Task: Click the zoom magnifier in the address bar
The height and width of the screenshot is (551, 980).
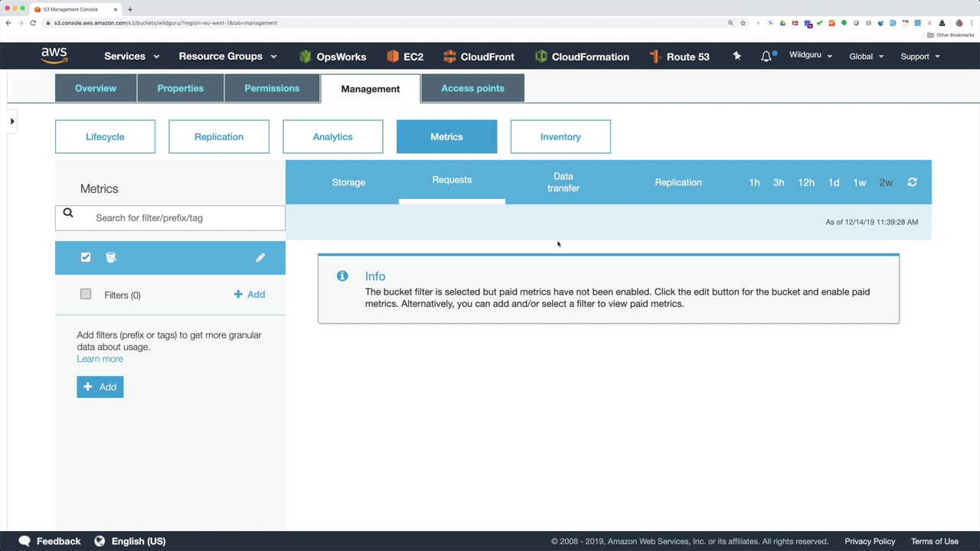Action: tap(730, 23)
